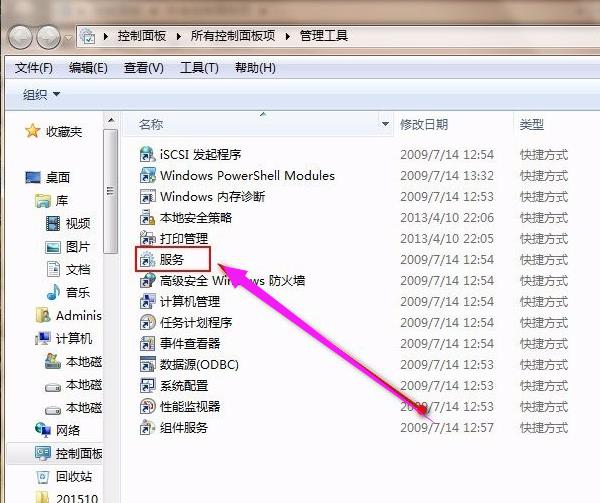
Task: Open the 工具(T) menu
Action: tap(199, 68)
